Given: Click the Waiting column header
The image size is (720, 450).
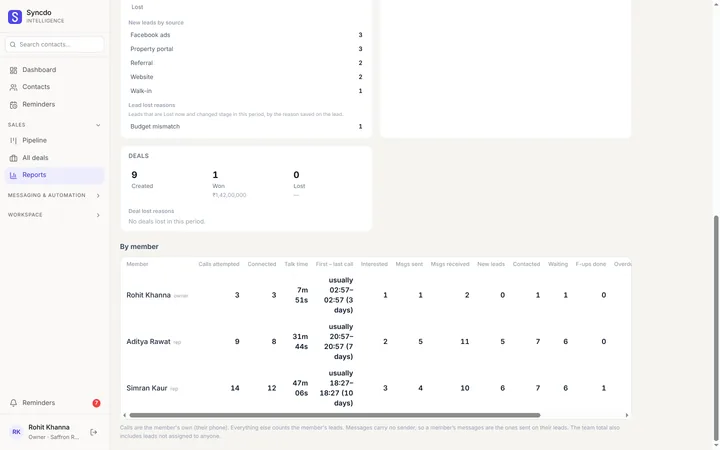Looking at the screenshot, I should pyautogui.click(x=558, y=264).
